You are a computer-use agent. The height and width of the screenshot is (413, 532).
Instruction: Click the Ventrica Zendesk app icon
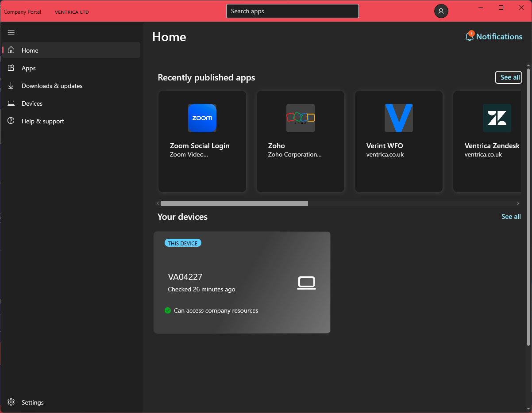(x=497, y=118)
